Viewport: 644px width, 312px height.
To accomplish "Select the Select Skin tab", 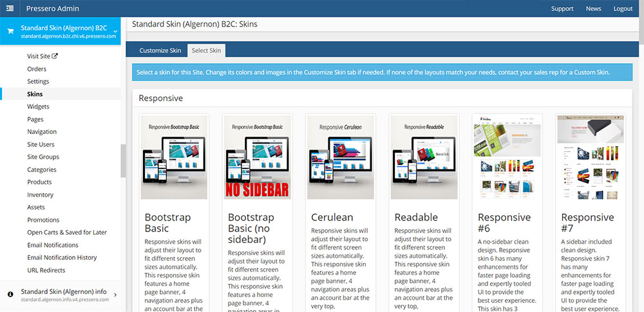I will point(206,50).
